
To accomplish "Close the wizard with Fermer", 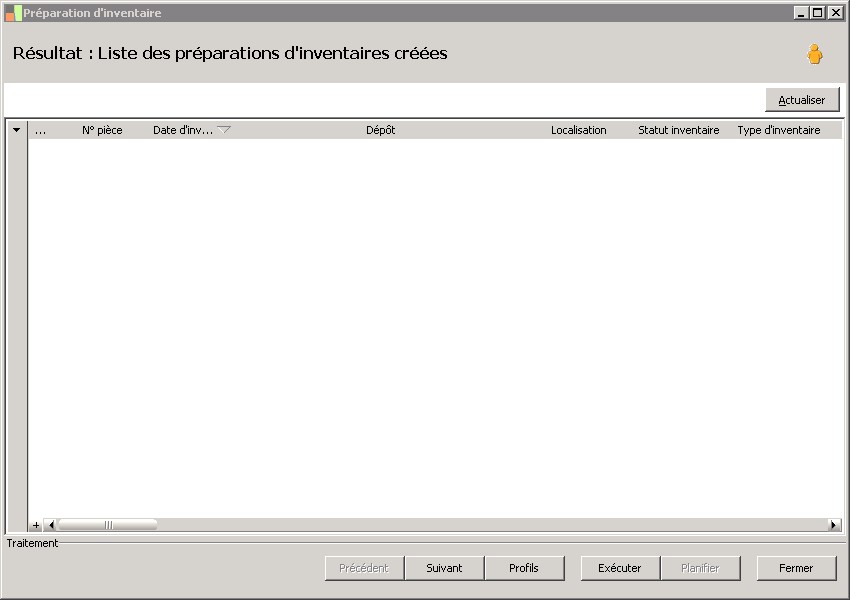I will pos(796,568).
